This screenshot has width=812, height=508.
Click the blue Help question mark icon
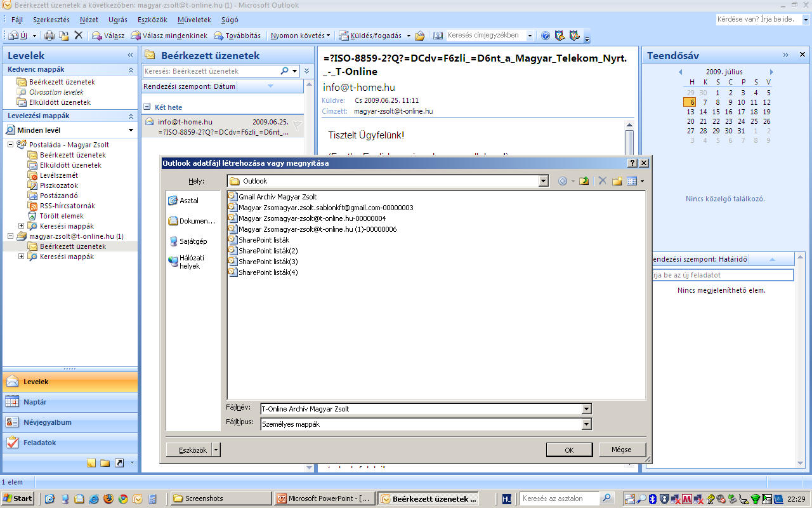pyautogui.click(x=546, y=36)
